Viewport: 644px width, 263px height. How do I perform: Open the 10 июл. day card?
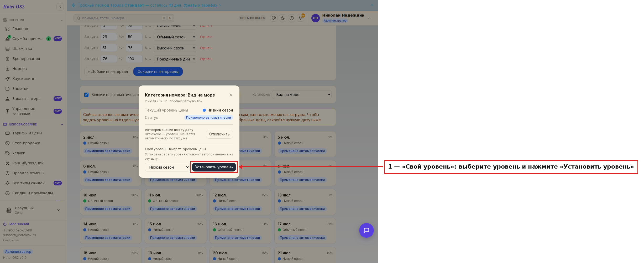(111, 202)
